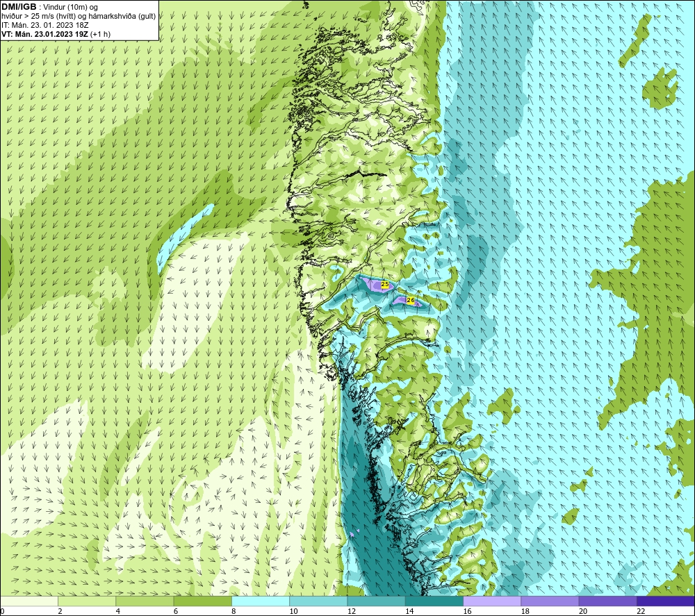Image resolution: width=695 pixels, height=616 pixels.
Task: Click the 14–16 m/s dark teal swatch
Action: point(434,601)
